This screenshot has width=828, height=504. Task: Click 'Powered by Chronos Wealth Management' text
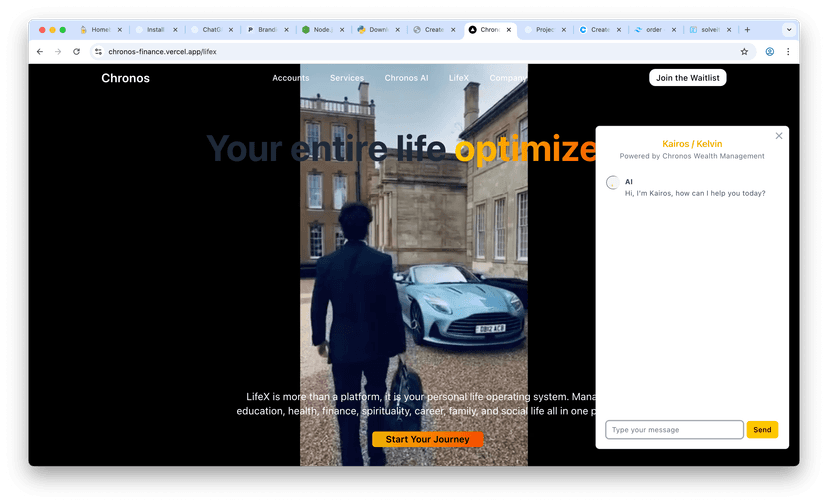point(692,156)
